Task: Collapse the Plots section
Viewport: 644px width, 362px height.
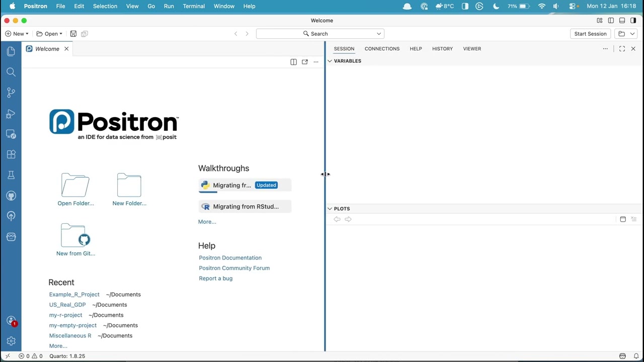Action: [330, 209]
